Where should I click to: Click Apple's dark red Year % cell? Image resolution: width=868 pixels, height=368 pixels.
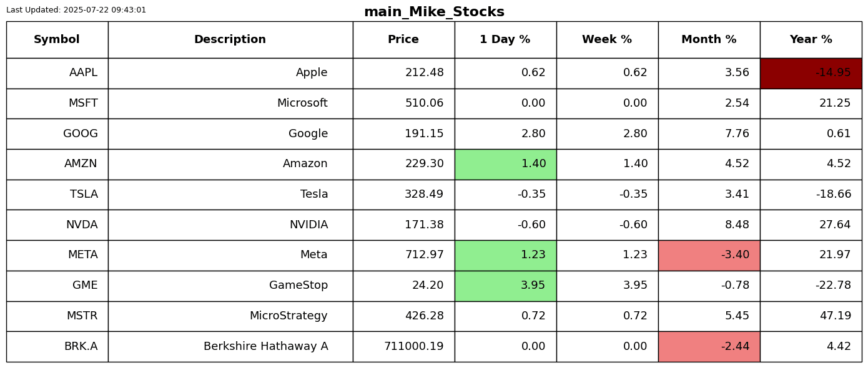[x=811, y=73]
